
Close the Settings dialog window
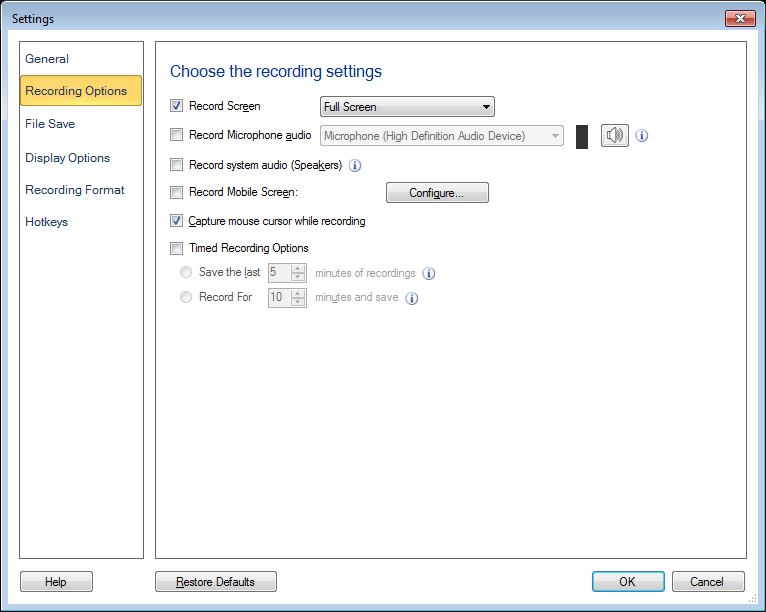coord(739,18)
